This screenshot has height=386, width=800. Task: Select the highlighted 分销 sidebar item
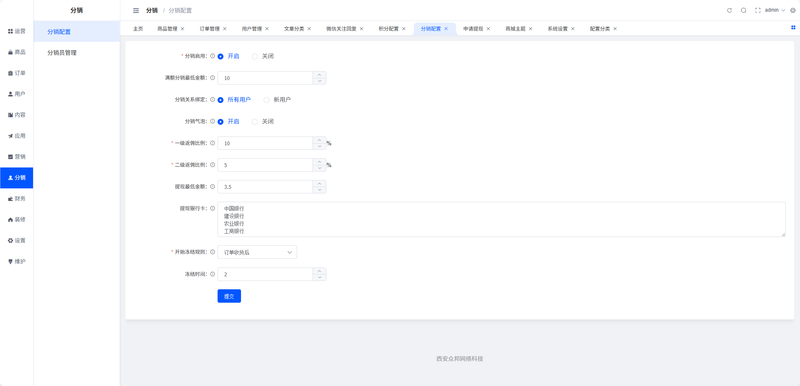click(x=16, y=177)
